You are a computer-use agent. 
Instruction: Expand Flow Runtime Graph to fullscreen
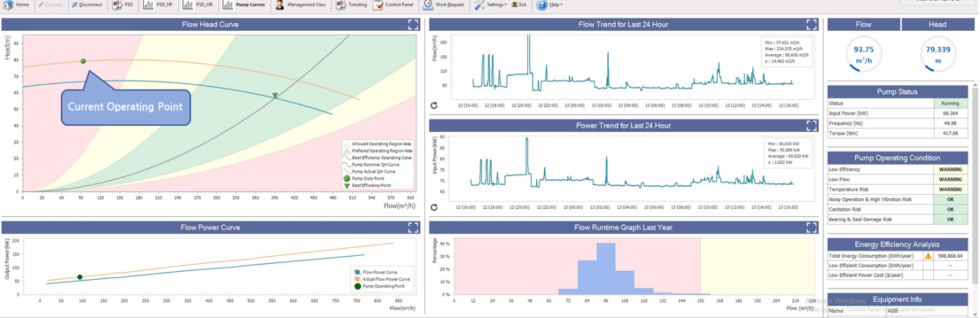tap(811, 228)
